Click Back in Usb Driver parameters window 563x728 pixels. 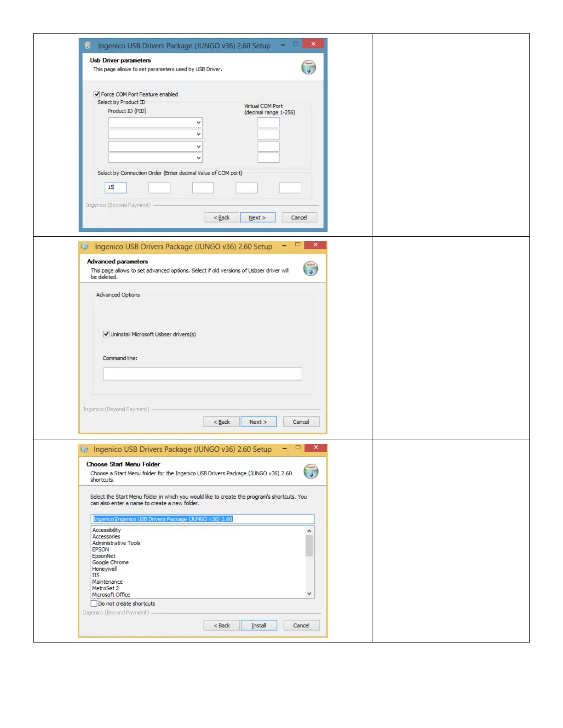[221, 217]
